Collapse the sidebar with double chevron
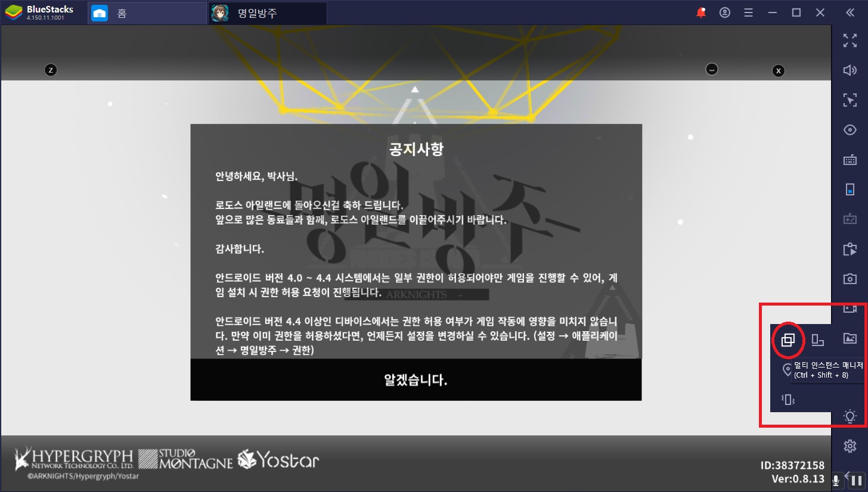Viewport: 868px width, 492px height. 850,13
